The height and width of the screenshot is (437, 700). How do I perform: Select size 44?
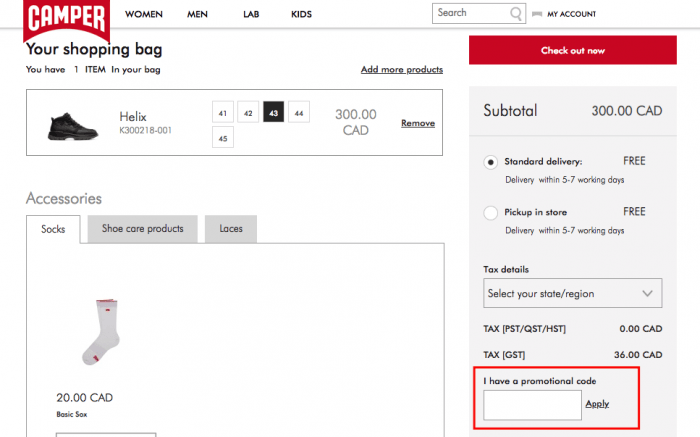299,112
